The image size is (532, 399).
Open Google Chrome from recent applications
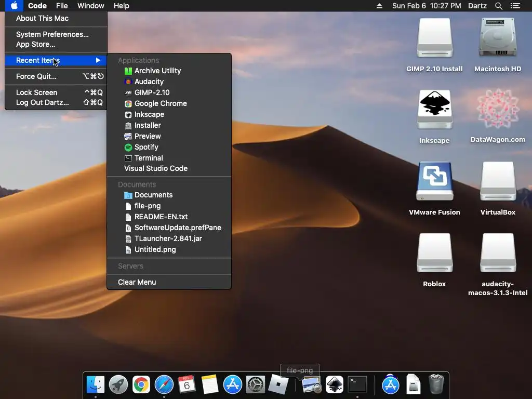click(169, 103)
